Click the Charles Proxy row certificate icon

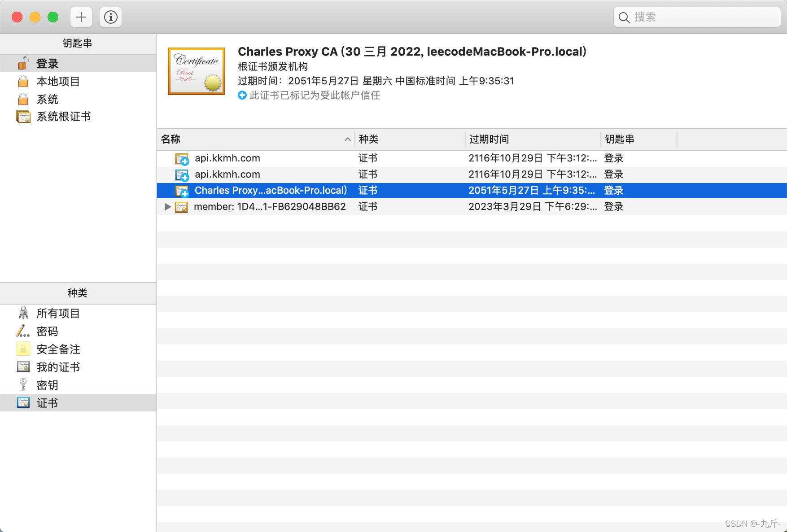pyautogui.click(x=182, y=191)
